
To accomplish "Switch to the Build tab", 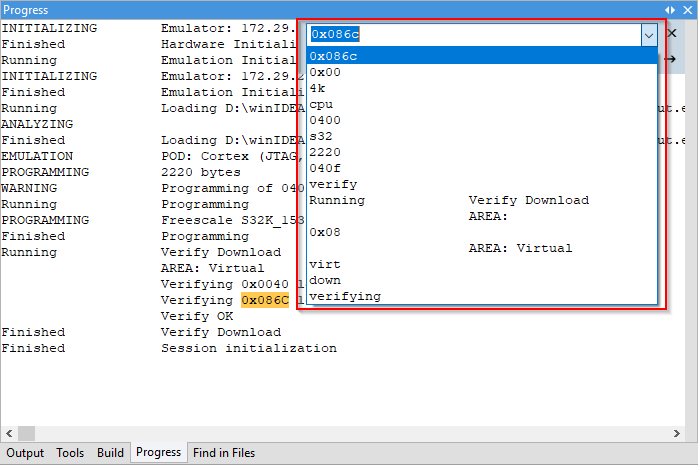I will (x=110, y=453).
